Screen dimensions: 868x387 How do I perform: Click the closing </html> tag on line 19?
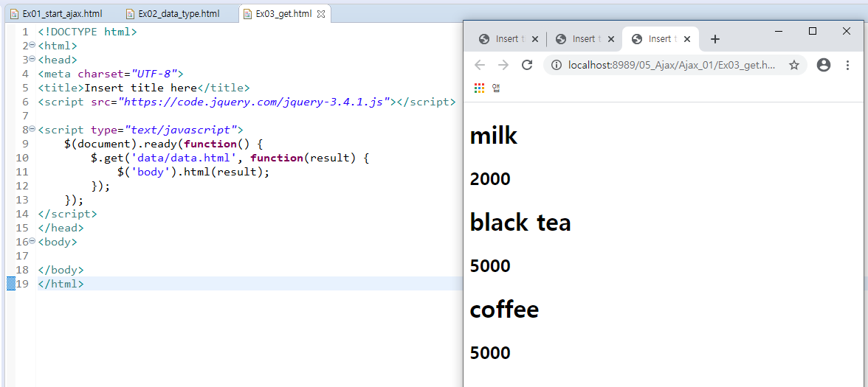pos(61,284)
